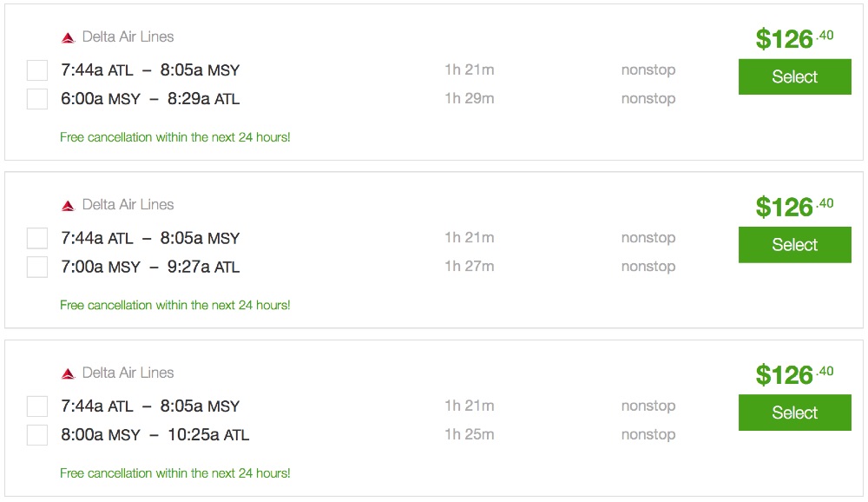Click the Delta logo in the first flight card
The width and height of the screenshot is (868, 502).
coord(68,37)
